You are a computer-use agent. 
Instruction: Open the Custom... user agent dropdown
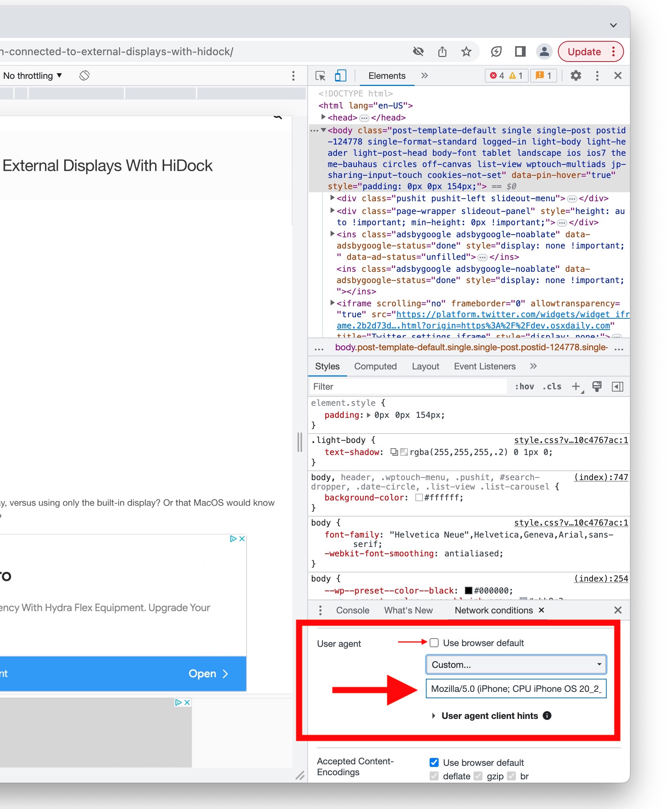click(516, 664)
